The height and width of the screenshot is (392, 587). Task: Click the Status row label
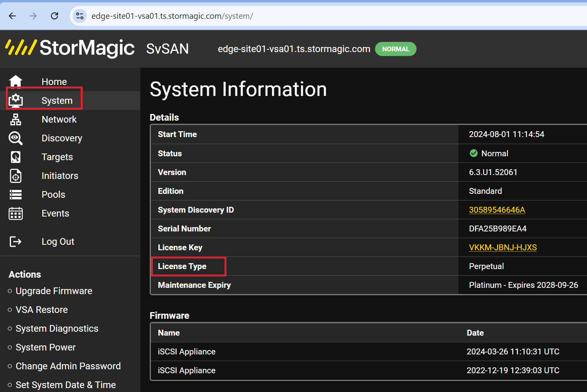point(170,154)
